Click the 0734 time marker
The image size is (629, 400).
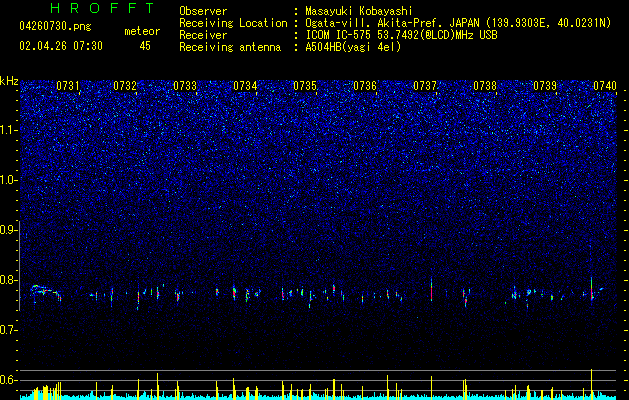pos(245,86)
